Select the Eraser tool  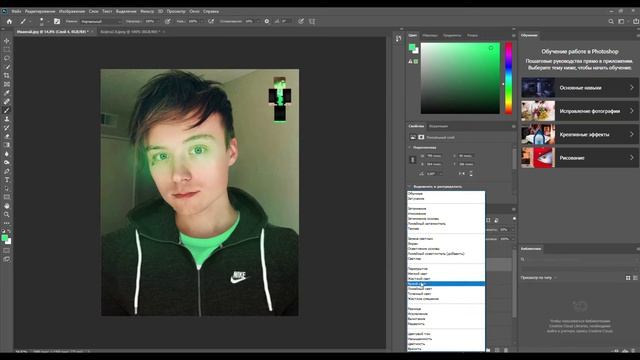click(7, 136)
